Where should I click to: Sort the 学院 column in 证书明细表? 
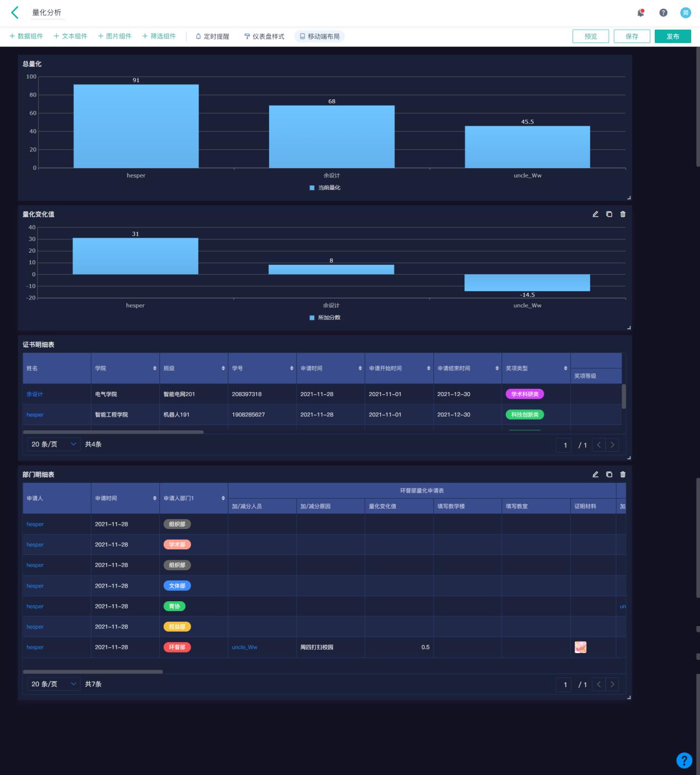(154, 368)
